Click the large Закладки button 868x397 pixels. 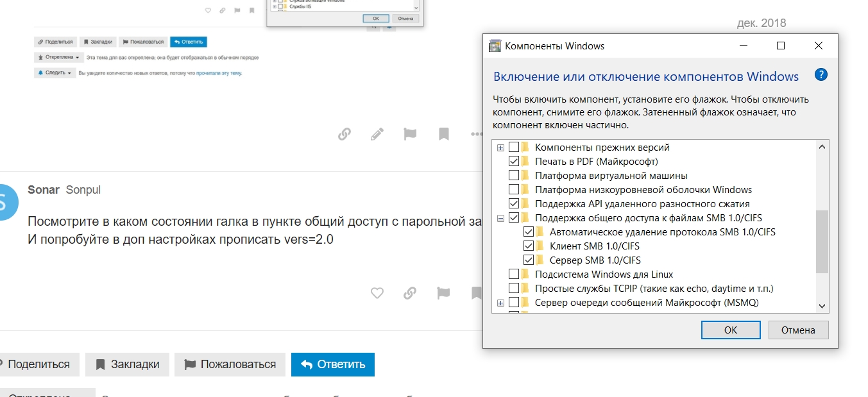point(127,364)
